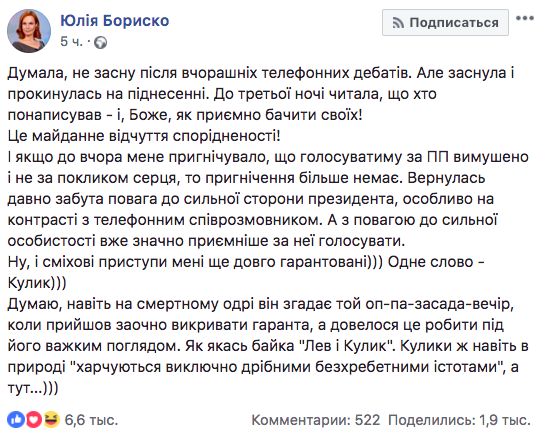
Task: Click the author name Юлія Бориско
Action: tap(115, 21)
